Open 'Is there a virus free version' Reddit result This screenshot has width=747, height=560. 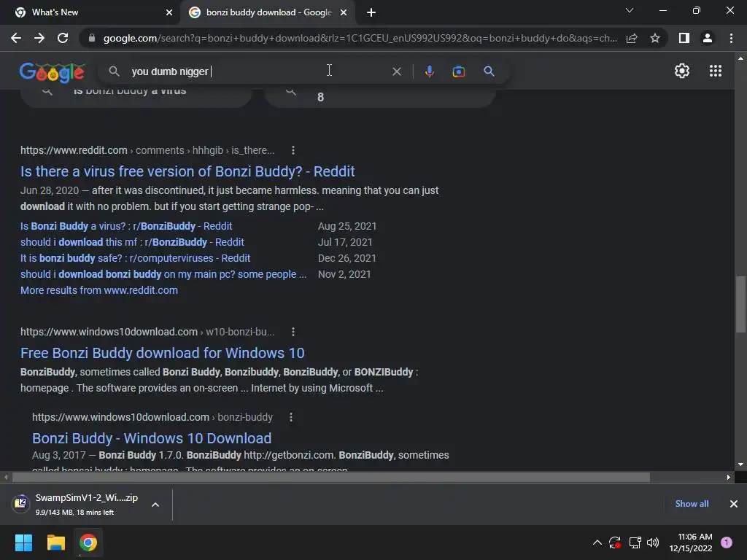click(187, 171)
